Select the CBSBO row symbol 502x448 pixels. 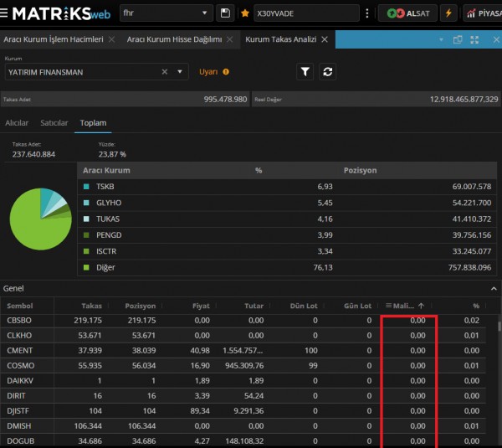(19, 320)
